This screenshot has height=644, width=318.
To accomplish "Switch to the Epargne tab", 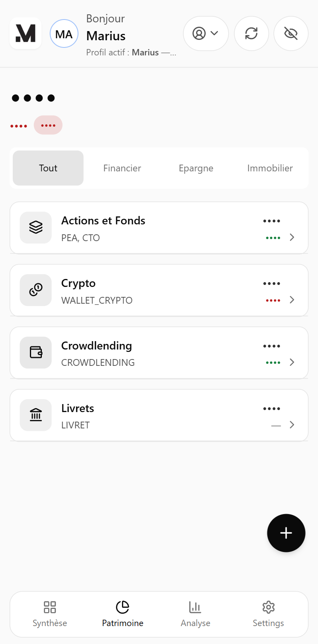I will click(x=196, y=168).
